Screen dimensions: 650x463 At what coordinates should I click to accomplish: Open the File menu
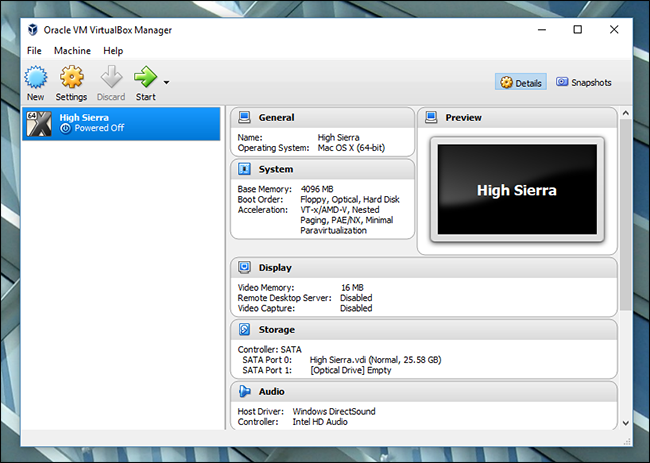pyautogui.click(x=34, y=51)
